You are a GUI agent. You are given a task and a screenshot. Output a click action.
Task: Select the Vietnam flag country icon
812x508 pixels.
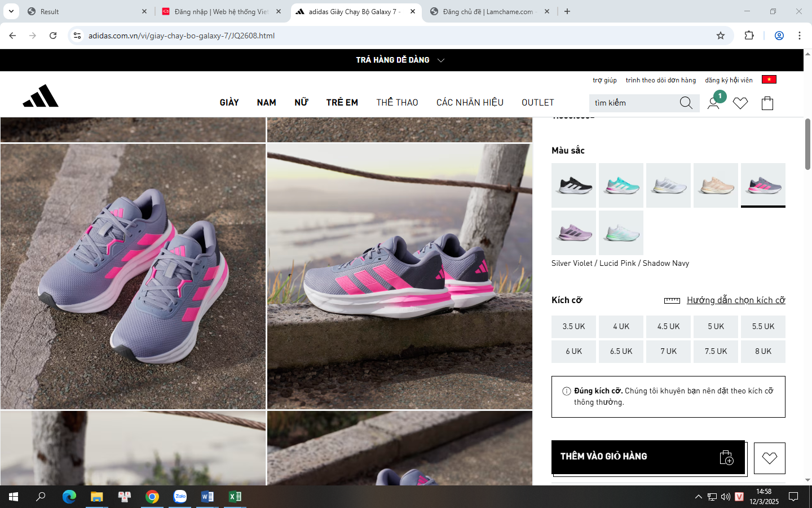click(769, 80)
